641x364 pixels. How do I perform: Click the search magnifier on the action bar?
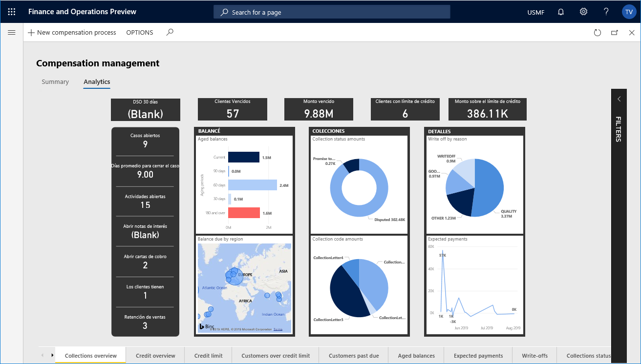point(170,32)
